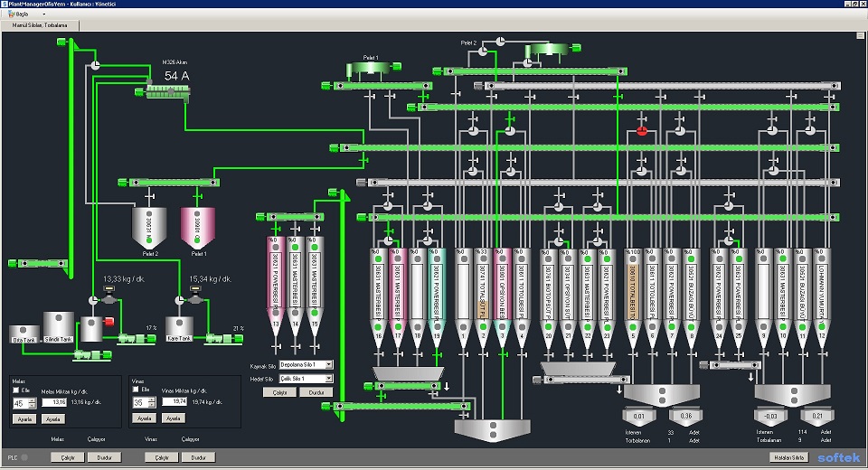Click the softek logo
Screen dimensions: 868x470
tap(839, 457)
